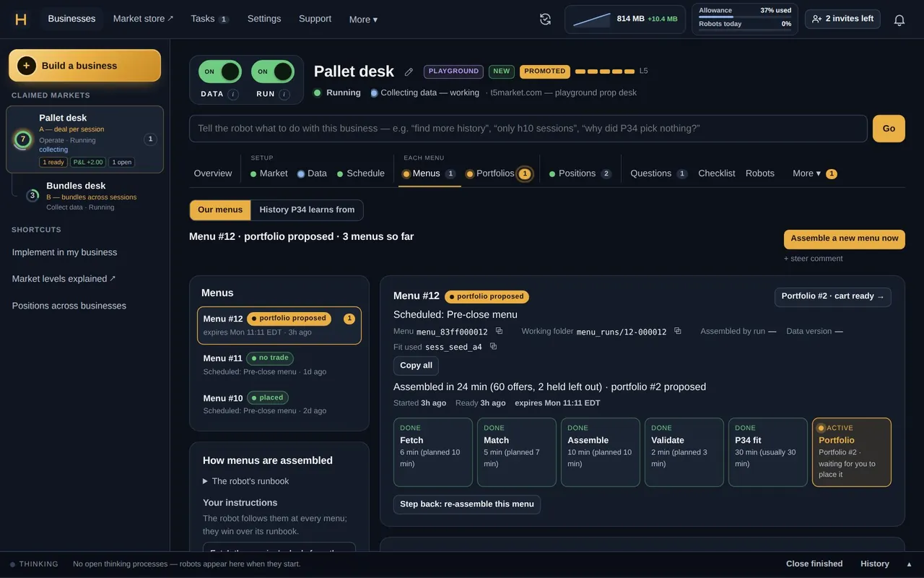924x578 pixels.
Task: Open the info icon next to DATA
Action: 233,94
